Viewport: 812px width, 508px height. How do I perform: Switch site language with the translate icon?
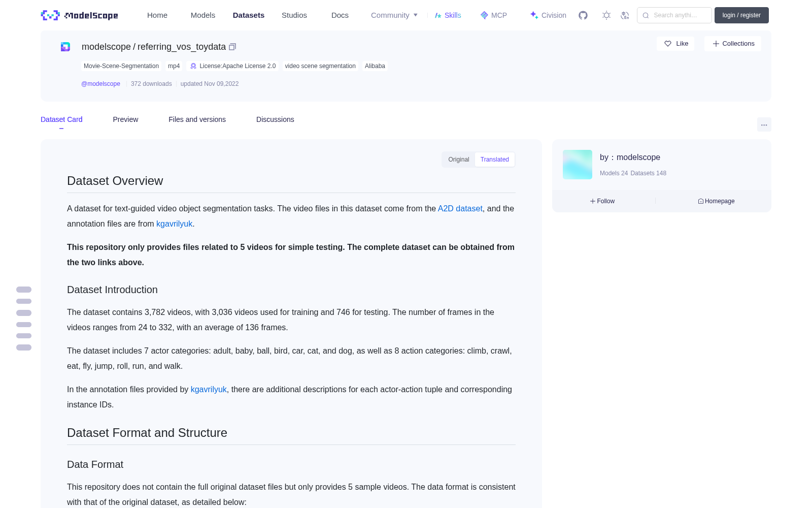[x=625, y=15]
